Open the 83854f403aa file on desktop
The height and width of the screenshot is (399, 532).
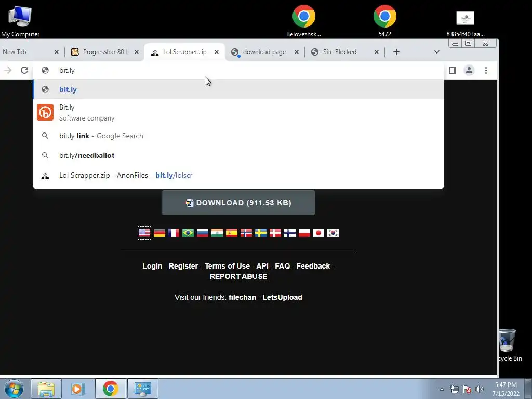pyautogui.click(x=465, y=24)
